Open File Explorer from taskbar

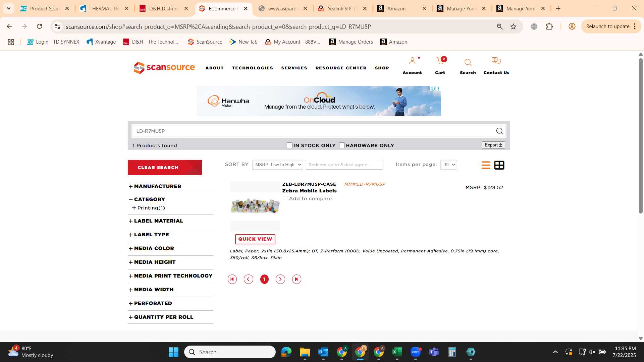(x=305, y=352)
